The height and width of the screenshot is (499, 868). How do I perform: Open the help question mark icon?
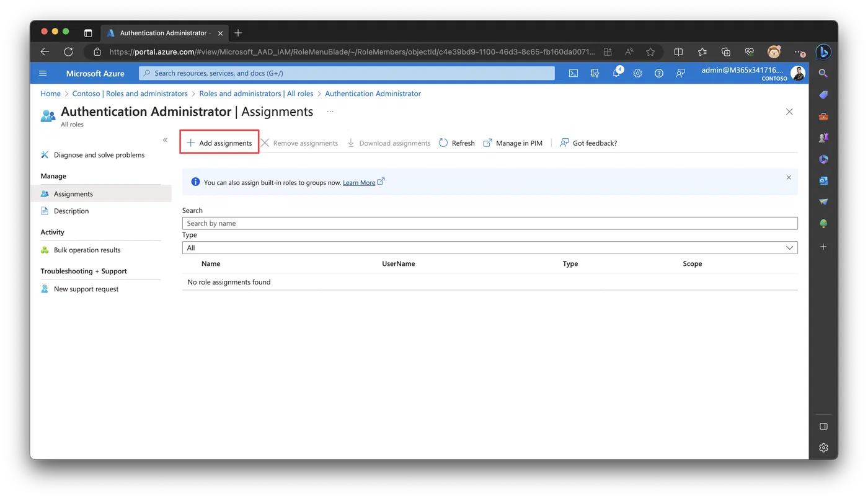coord(659,73)
